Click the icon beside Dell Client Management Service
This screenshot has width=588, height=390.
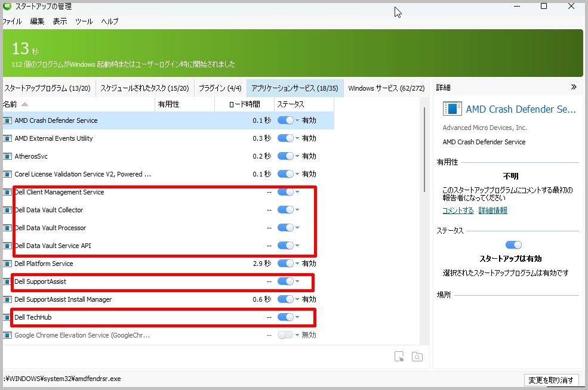pyautogui.click(x=7, y=192)
